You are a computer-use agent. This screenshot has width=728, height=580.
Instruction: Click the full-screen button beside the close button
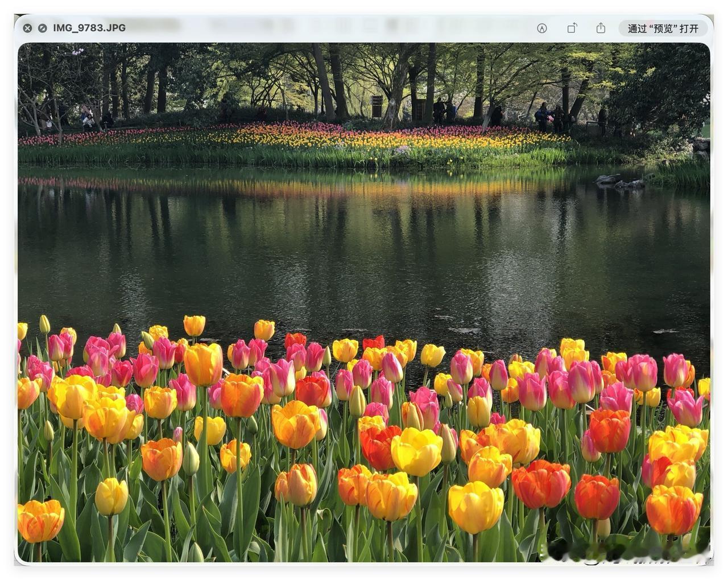click(42, 28)
